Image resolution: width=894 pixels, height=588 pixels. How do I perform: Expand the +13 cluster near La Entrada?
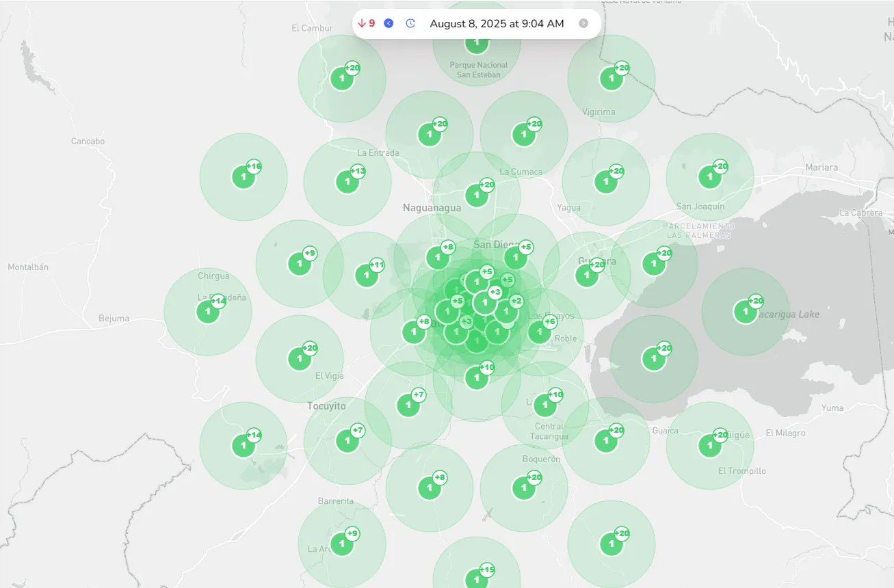click(347, 181)
